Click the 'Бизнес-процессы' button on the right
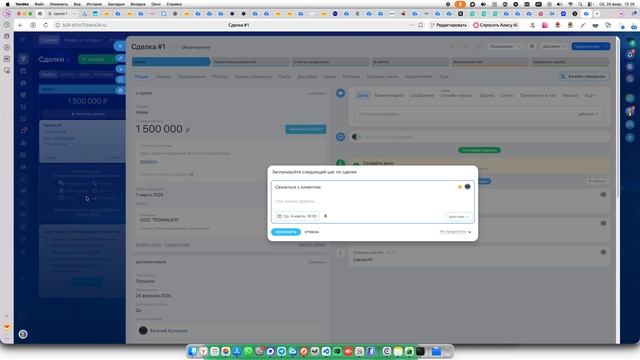The image size is (640, 360). click(584, 76)
